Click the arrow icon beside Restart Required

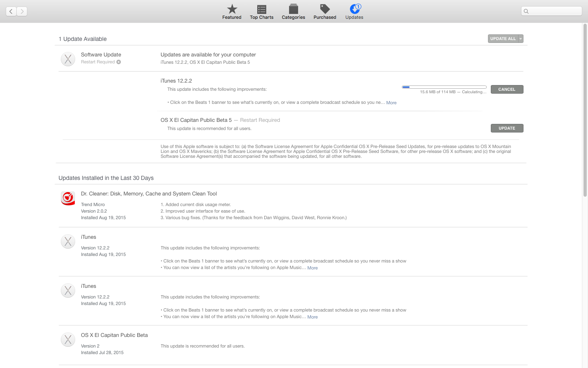tap(118, 62)
